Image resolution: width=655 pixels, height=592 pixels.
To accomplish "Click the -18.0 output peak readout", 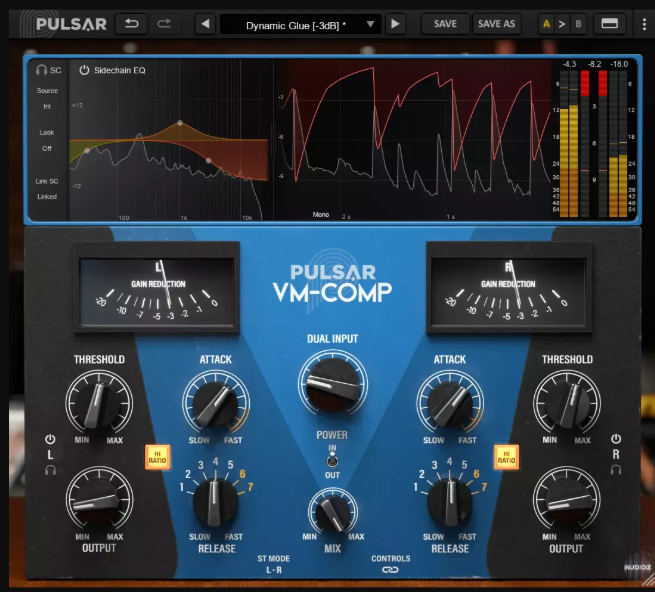I will coord(619,64).
